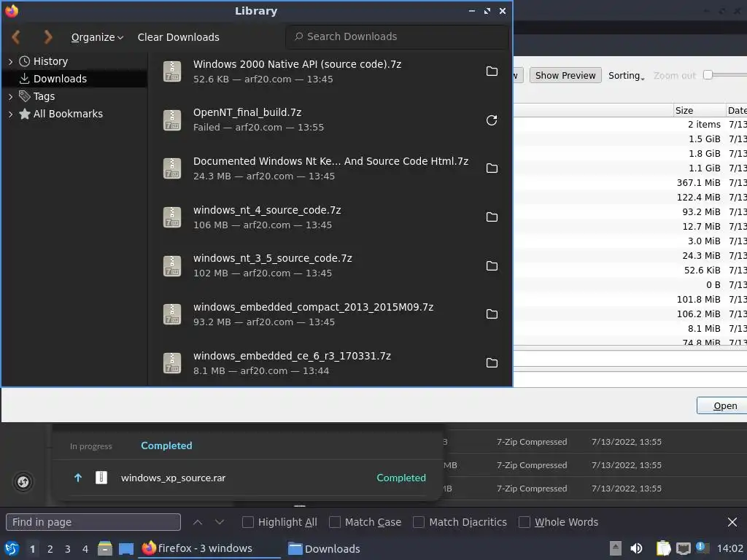Switch to virtual desktop 4
The width and height of the screenshot is (747, 560).
point(85,549)
